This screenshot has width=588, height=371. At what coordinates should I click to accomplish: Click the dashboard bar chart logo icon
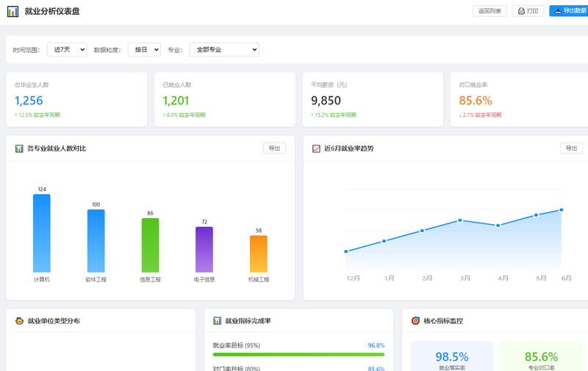[12, 12]
